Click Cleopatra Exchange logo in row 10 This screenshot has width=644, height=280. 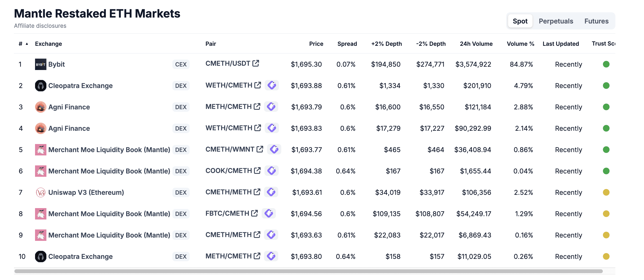click(40, 257)
